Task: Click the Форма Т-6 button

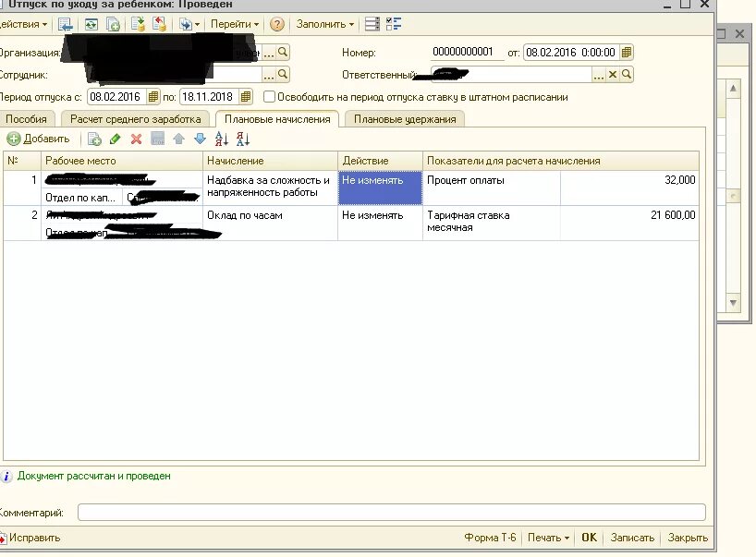Action: [490, 538]
